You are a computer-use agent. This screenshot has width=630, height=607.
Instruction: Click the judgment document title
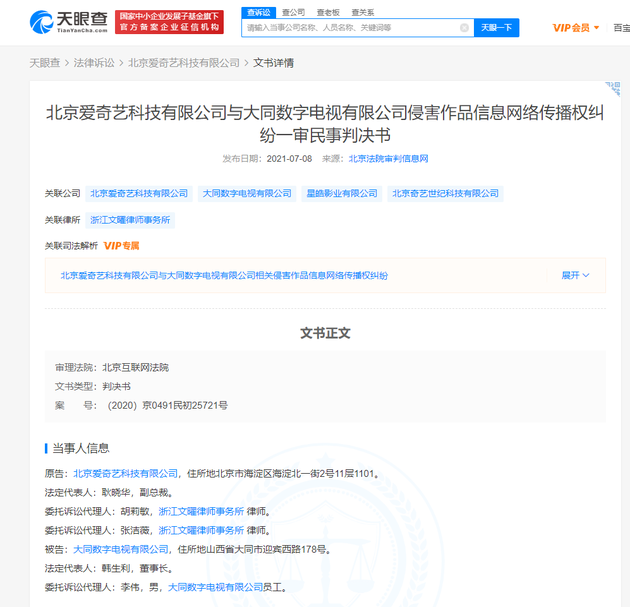pyautogui.click(x=325, y=124)
